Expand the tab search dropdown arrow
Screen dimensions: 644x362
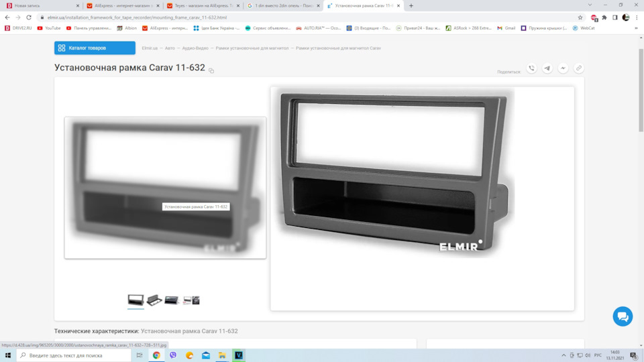590,5
